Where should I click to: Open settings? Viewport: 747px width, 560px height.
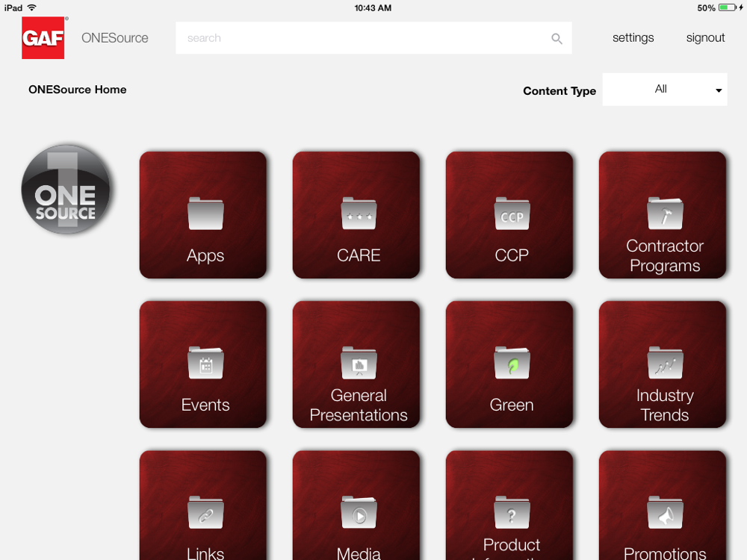click(x=633, y=38)
